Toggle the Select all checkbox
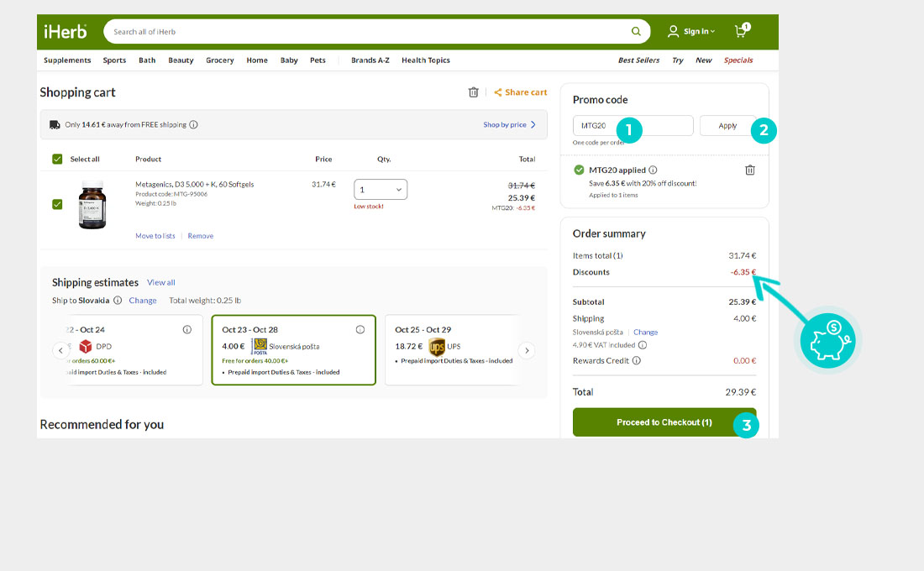 [57, 160]
